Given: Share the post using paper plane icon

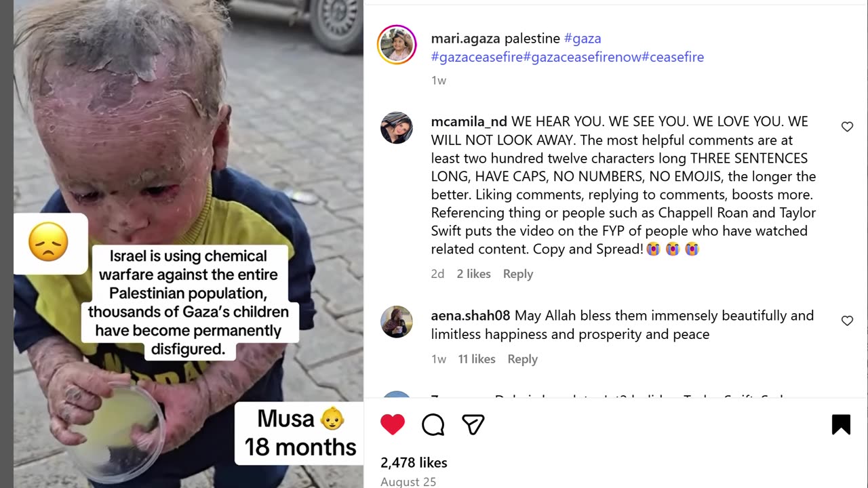Looking at the screenshot, I should pos(473,425).
